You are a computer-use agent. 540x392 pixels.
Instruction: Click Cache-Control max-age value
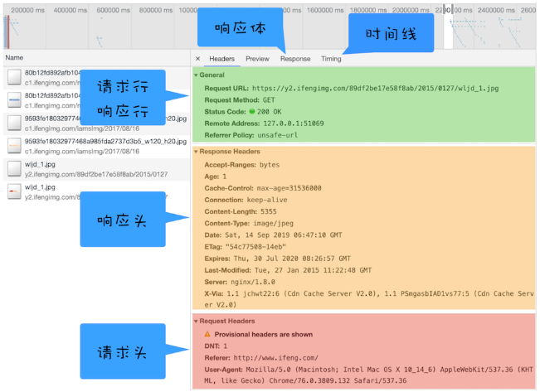289,188
